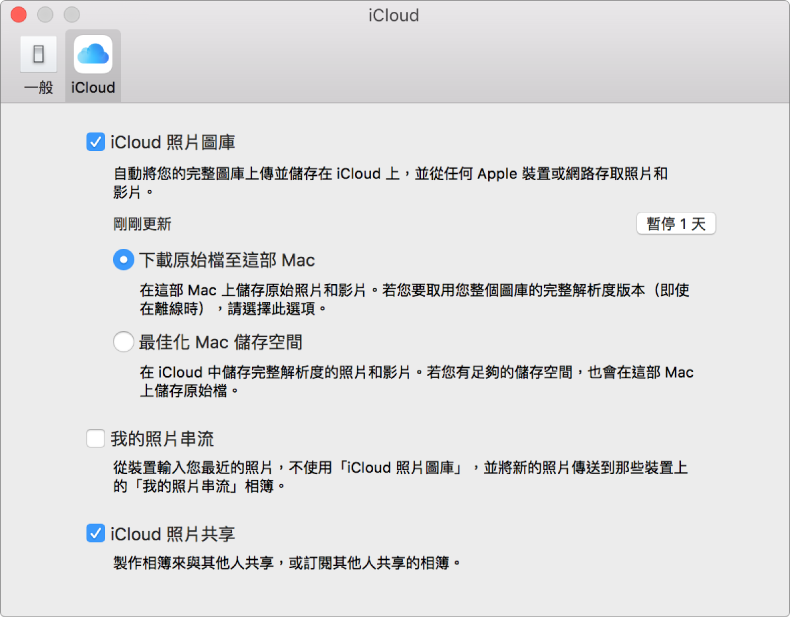Click the iCloud tab label text
The image size is (790, 617).
(x=93, y=88)
